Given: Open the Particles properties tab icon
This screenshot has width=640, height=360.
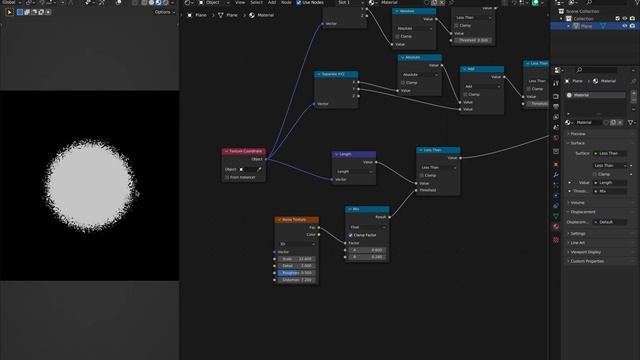Looking at the screenshot, I should pos(556,185).
